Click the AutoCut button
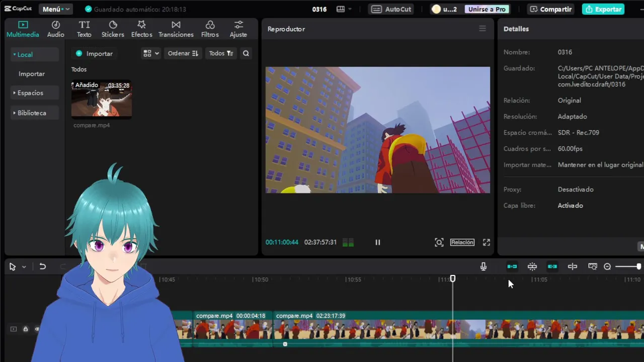Image resolution: width=644 pixels, height=362 pixels. pos(392,9)
